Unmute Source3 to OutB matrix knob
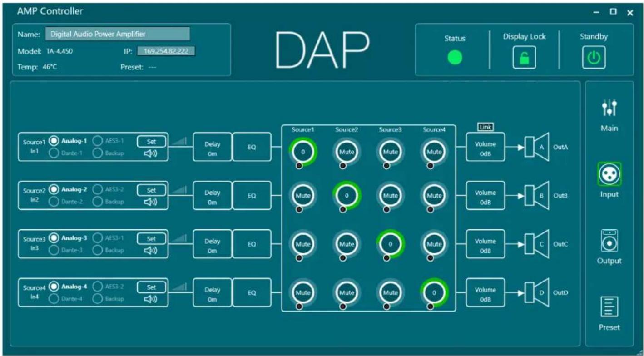 pyautogui.click(x=390, y=196)
